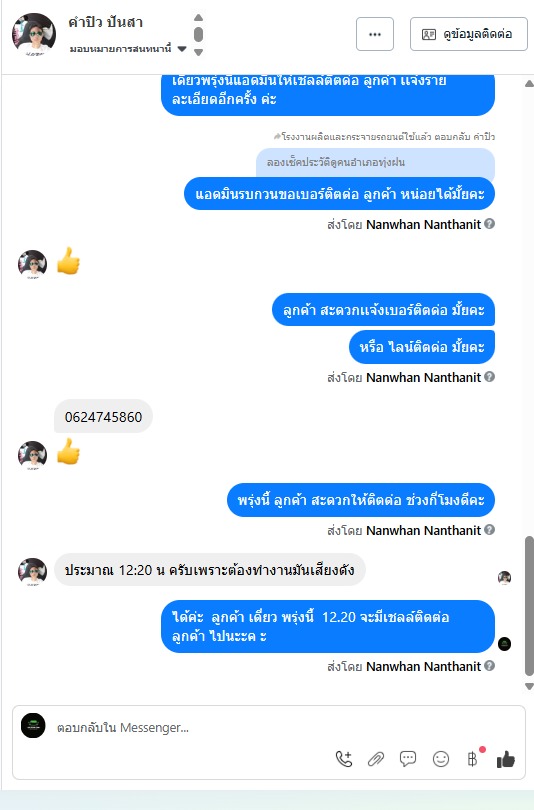Click the up arrow next to contact name

point(198,18)
